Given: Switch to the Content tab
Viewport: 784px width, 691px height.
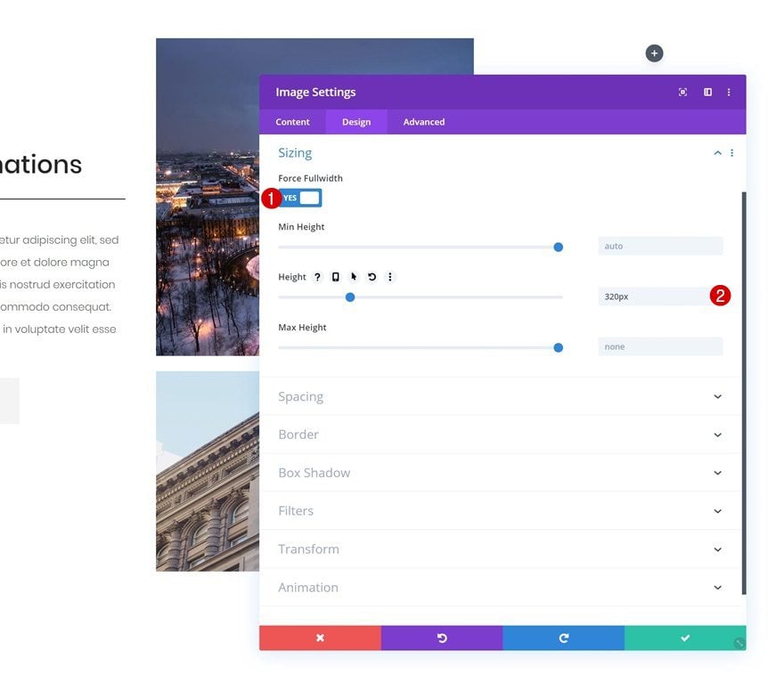Looking at the screenshot, I should 292,122.
